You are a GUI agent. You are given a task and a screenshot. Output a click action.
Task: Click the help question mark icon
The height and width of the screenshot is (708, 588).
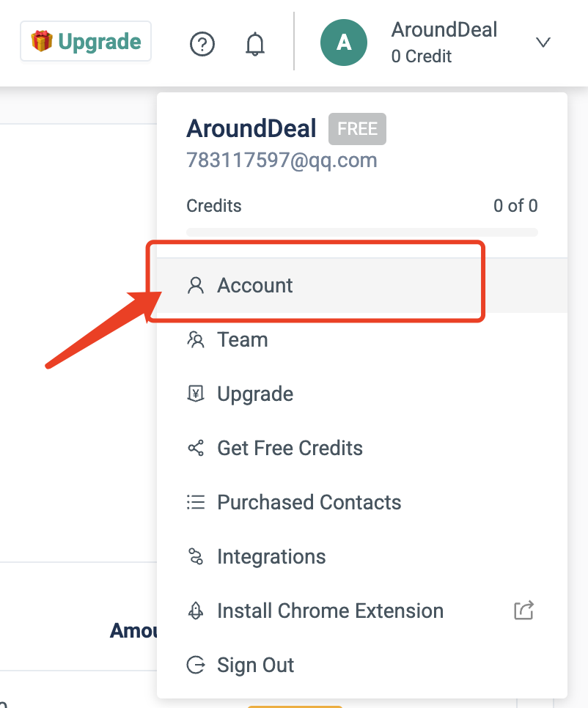coord(202,45)
